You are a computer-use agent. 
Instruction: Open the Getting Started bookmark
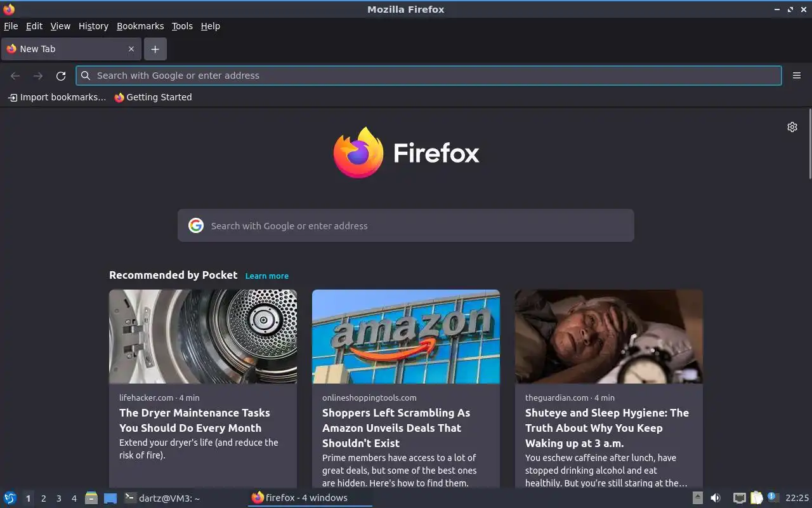[x=153, y=97]
